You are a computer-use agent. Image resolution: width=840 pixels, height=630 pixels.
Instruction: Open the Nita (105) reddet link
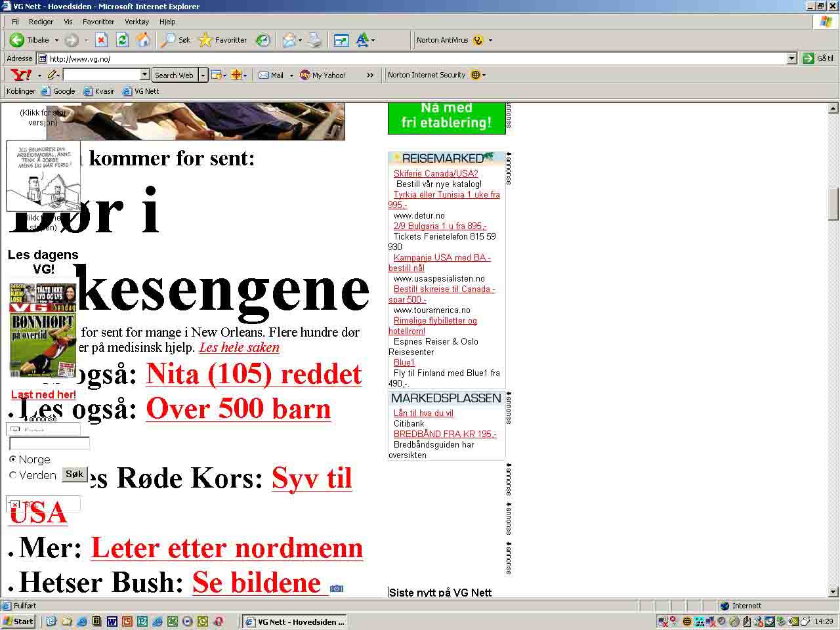click(x=254, y=374)
